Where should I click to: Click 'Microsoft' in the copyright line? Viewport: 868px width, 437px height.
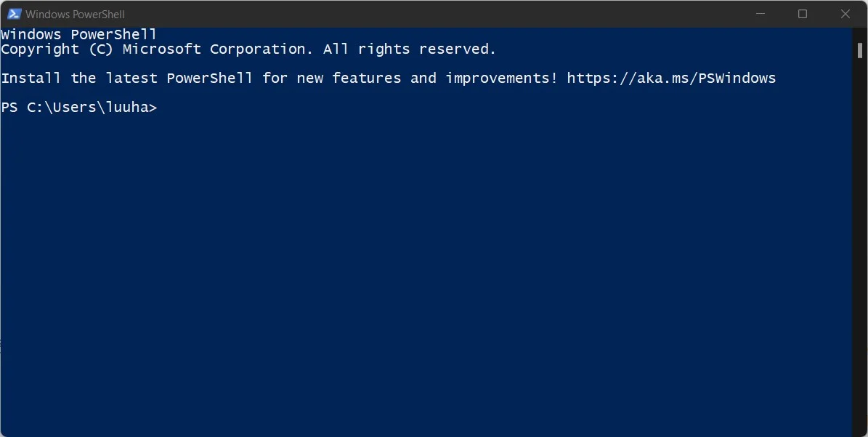(162, 49)
